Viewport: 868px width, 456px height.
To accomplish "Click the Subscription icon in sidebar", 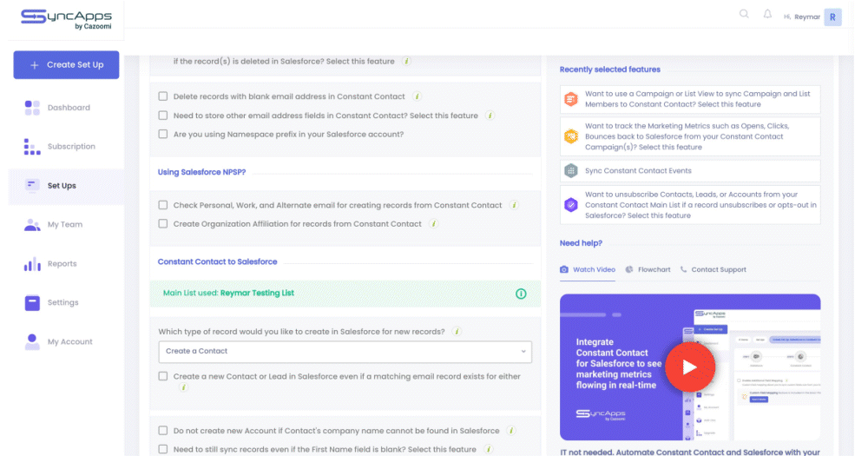I will 32,146.
